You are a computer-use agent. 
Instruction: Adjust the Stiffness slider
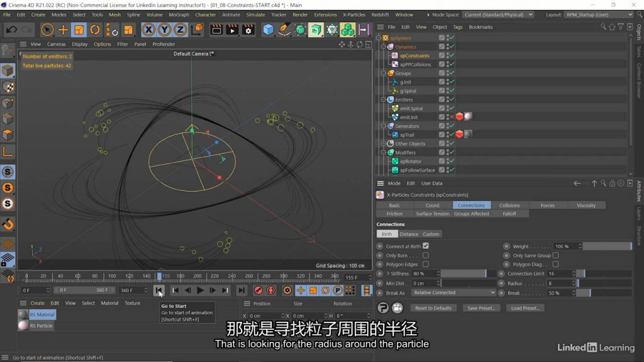[468, 273]
